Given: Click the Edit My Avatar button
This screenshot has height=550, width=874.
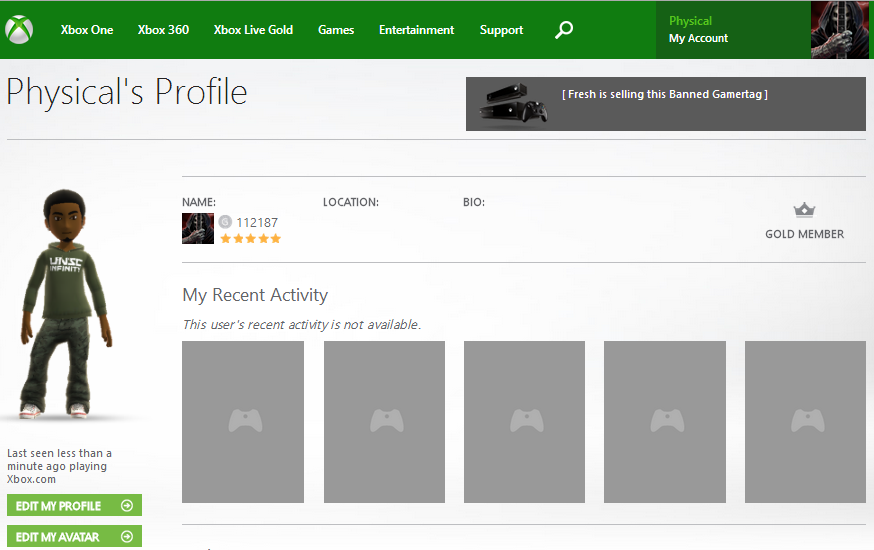Looking at the screenshot, I should [74, 536].
